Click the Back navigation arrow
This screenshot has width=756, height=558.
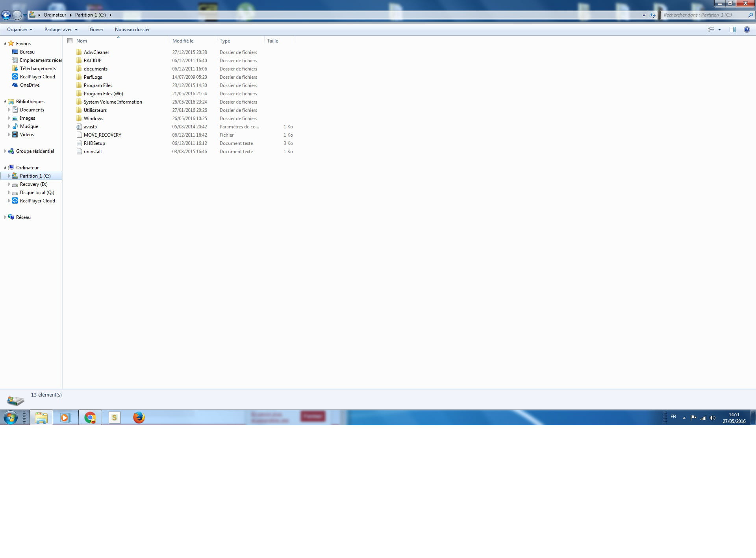(6, 15)
